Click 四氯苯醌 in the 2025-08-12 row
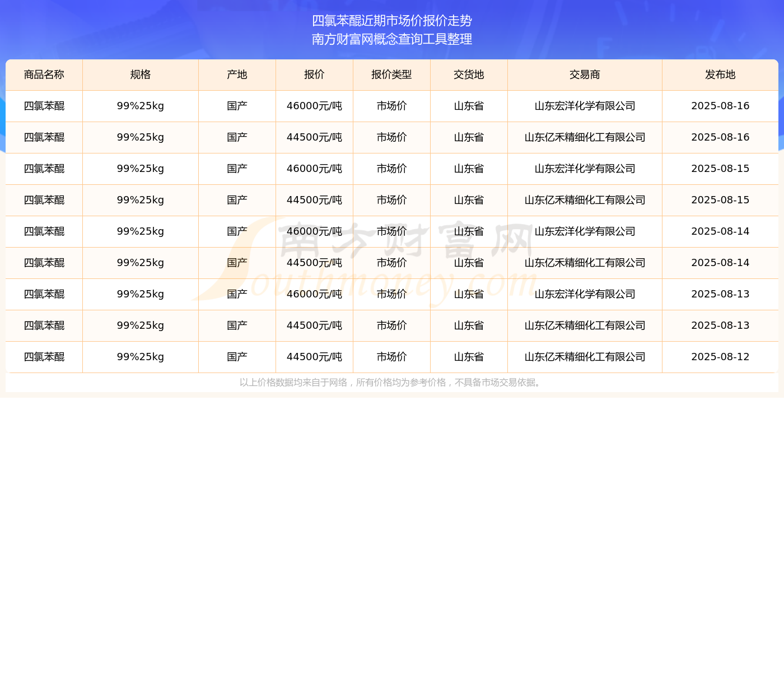 (x=44, y=357)
